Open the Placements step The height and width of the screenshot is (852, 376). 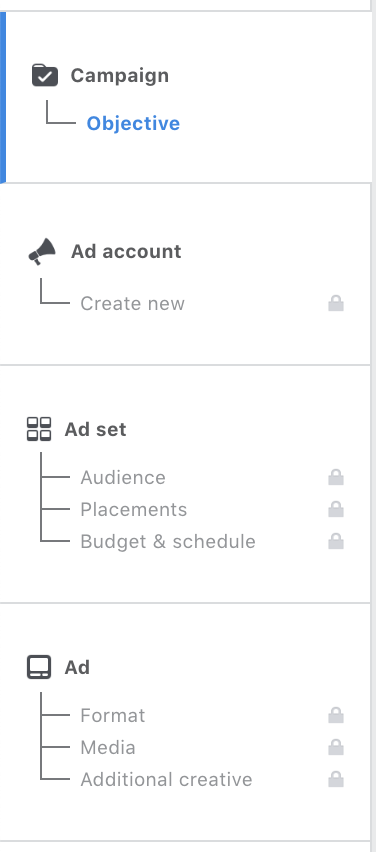(x=134, y=510)
